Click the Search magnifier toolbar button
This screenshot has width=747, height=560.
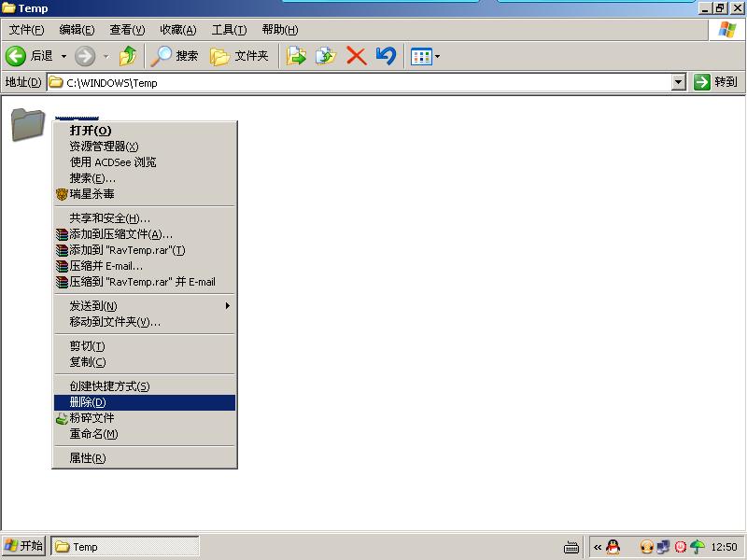pos(176,56)
